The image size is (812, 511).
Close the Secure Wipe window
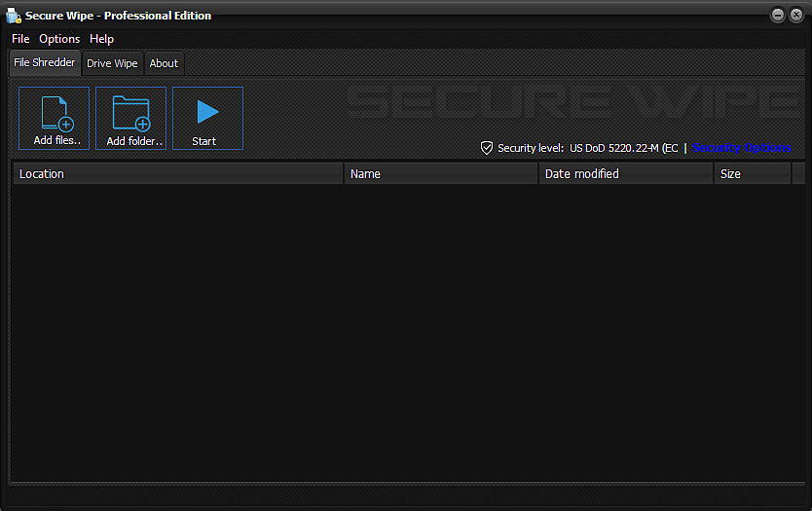click(x=796, y=15)
